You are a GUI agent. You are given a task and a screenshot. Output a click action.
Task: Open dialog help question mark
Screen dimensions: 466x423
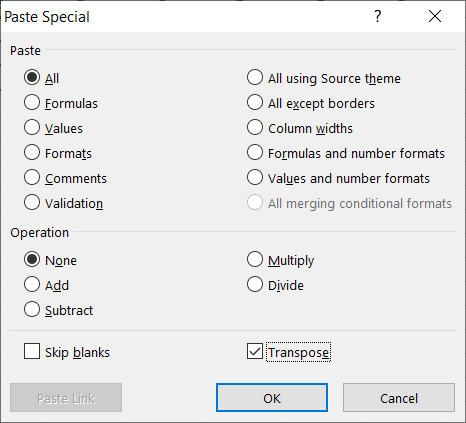click(377, 16)
